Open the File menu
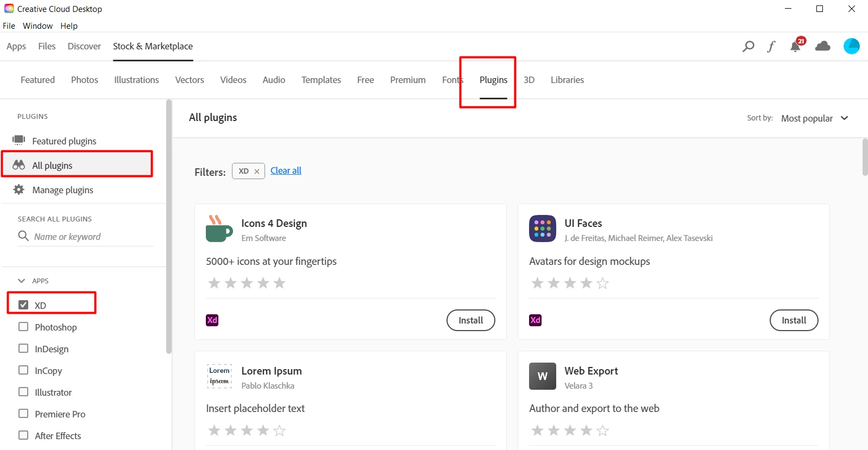 click(x=9, y=26)
